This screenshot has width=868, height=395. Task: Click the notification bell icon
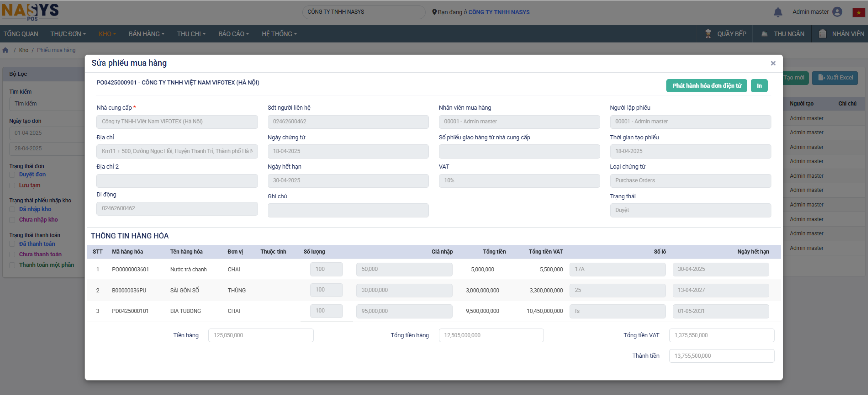[778, 12]
